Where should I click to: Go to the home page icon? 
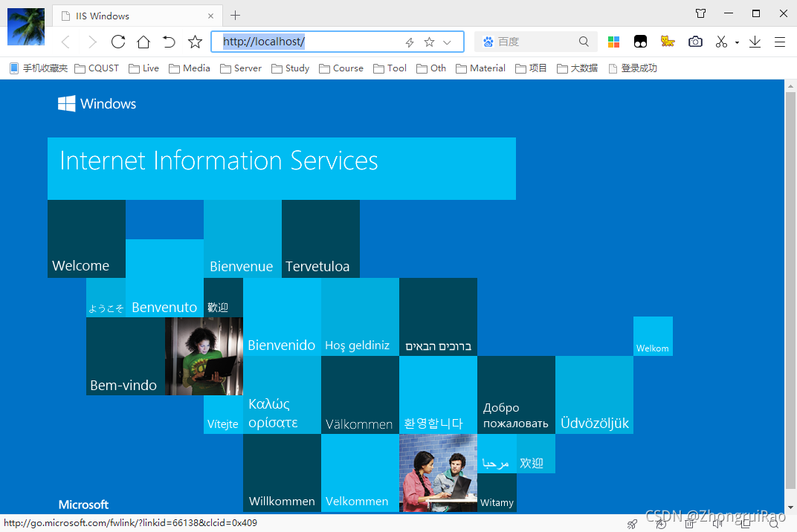[143, 42]
